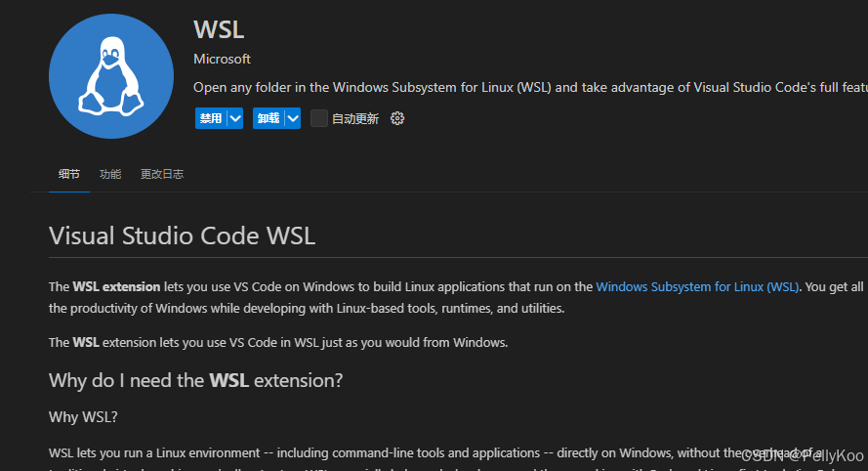
Task: Click the WSL penguin extension icon
Action: pos(111,76)
